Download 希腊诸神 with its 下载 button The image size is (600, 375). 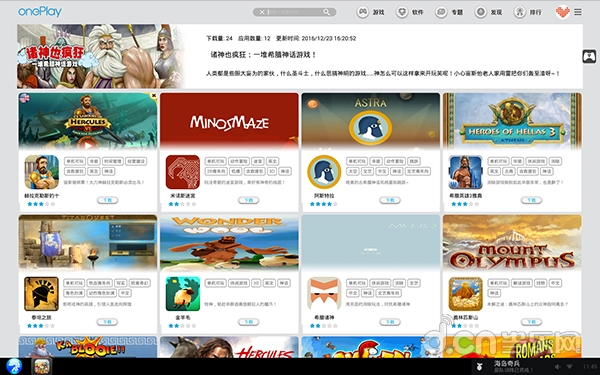(390, 322)
